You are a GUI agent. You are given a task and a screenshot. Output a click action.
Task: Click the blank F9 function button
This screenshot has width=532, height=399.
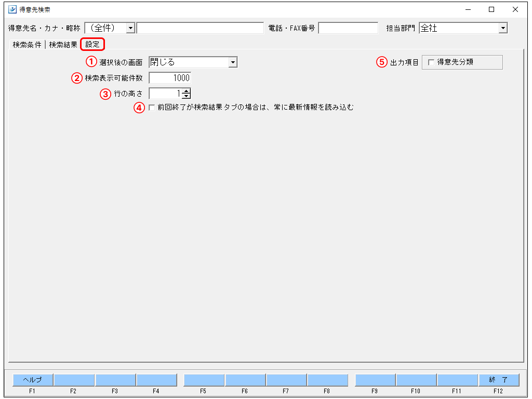point(375,380)
